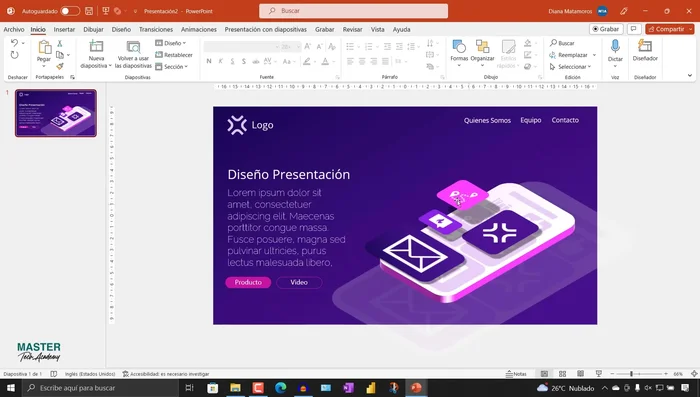Viewport: 700px width, 397px height.
Task: Toggle Notas pane in status bar
Action: [516, 374]
